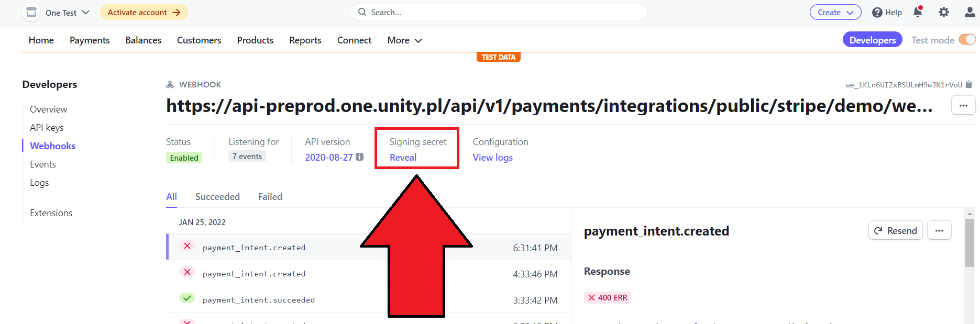Navigate to Customers
The image size is (980, 324).
pos(199,40)
